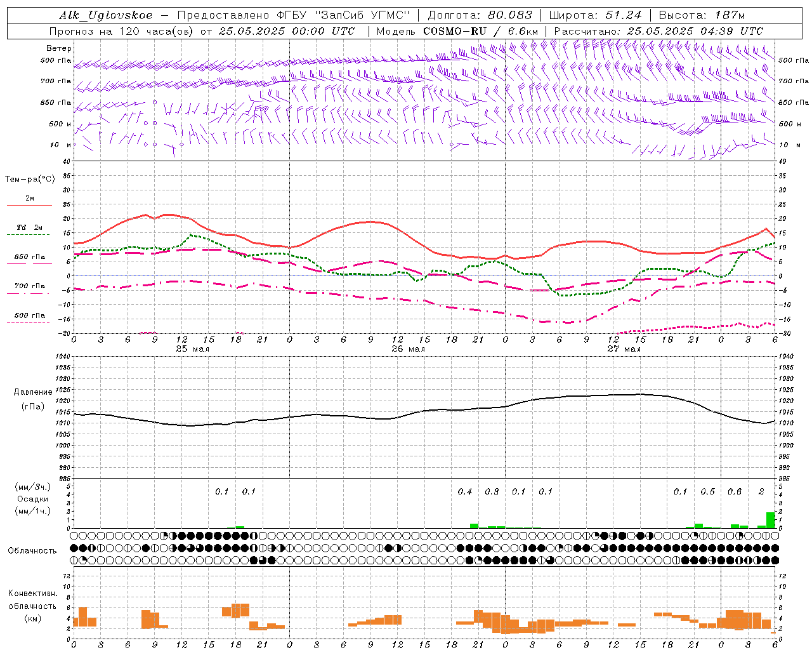This screenshot has width=812, height=650.
Task: Select the date label 27 мая
Action: click(x=624, y=348)
